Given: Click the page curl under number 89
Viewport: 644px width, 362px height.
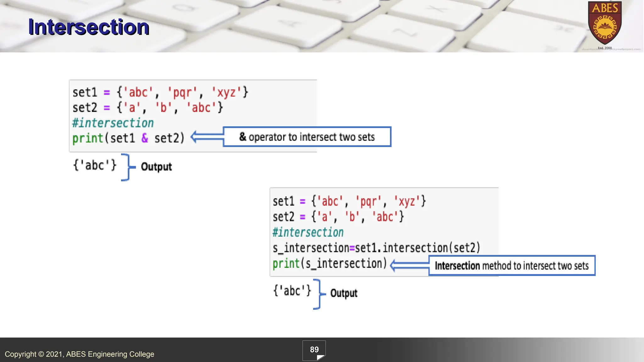Looking at the screenshot, I should [320, 357].
